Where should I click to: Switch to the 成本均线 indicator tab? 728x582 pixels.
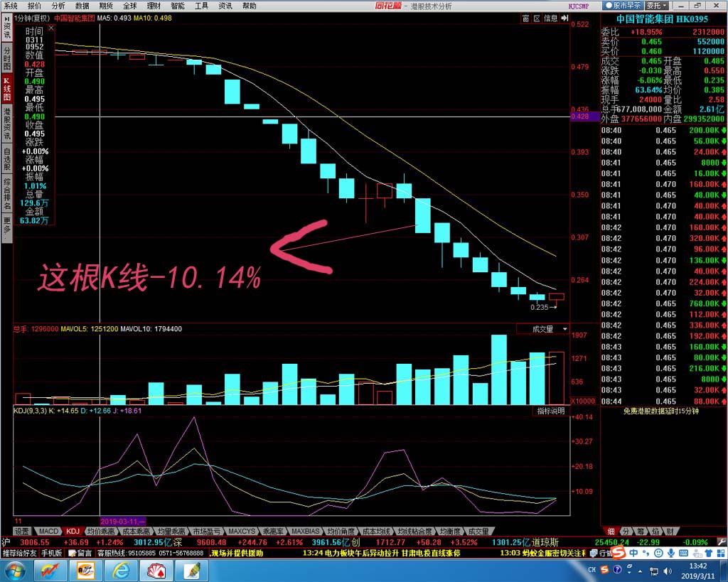[376, 531]
